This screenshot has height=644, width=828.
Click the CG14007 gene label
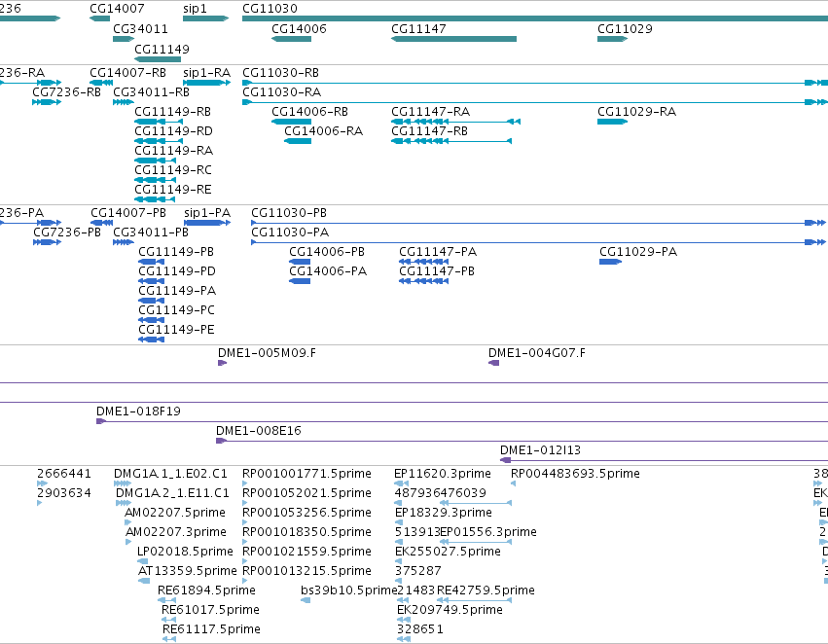117,9
